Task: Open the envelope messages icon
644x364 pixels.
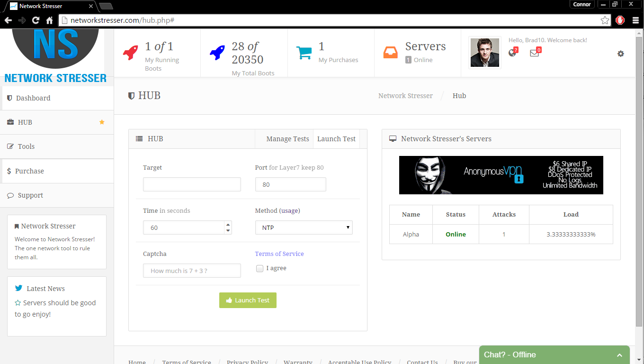Action: (x=535, y=53)
